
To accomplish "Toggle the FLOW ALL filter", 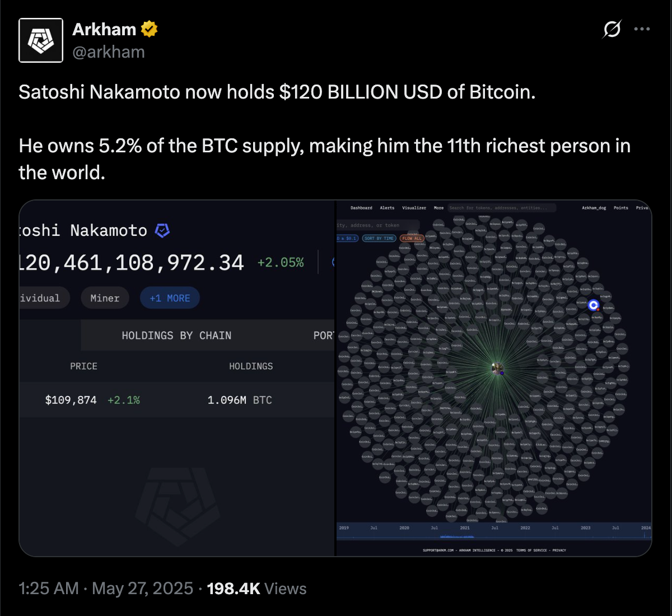I will 412,239.
